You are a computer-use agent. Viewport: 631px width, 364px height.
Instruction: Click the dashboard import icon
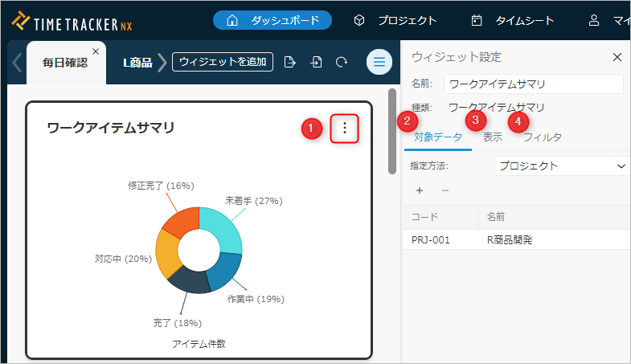tap(317, 62)
